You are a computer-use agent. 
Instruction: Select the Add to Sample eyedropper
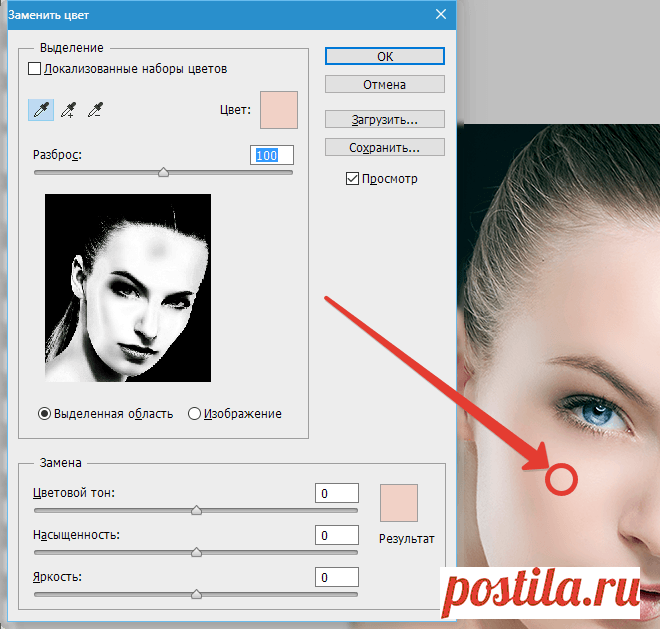(x=69, y=110)
